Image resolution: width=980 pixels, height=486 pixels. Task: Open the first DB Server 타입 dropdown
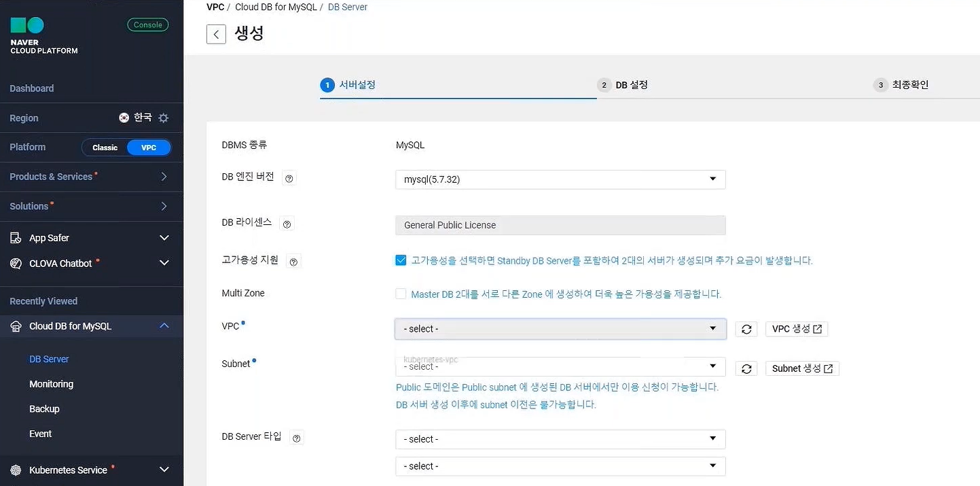click(x=560, y=439)
